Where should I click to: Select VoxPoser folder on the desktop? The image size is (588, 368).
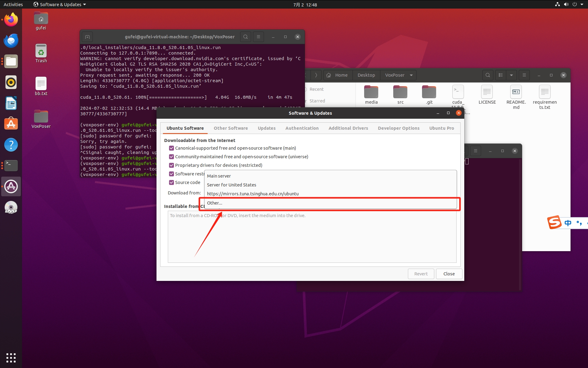(41, 119)
